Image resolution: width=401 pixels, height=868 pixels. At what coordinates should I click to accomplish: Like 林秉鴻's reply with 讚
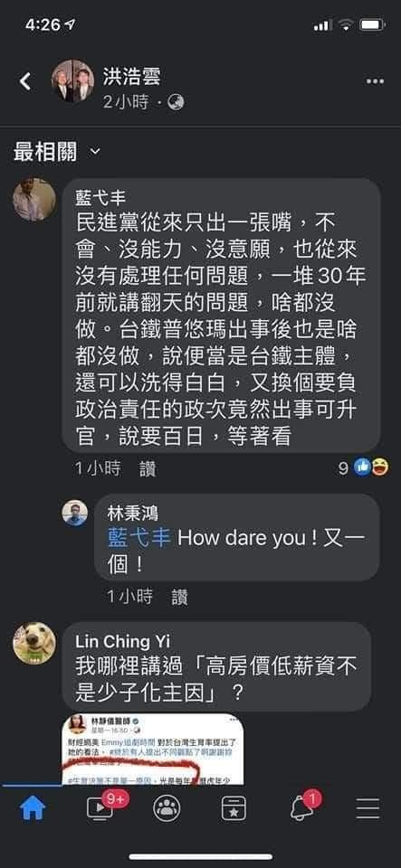(x=179, y=596)
